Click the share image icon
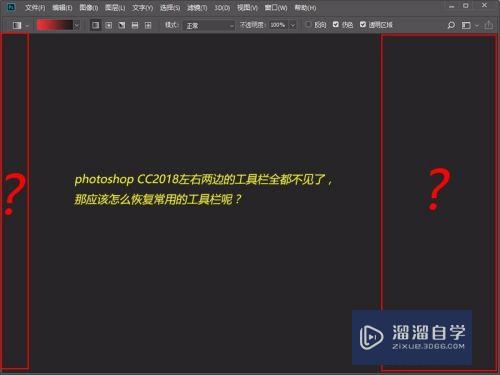This screenshot has height=375, width=500. (489, 25)
